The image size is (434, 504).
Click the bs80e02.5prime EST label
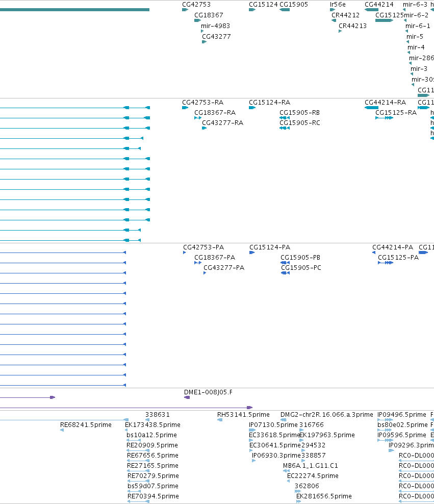point(402,425)
